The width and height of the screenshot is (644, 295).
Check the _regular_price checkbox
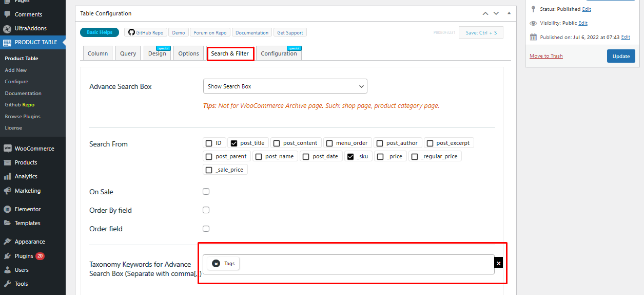(x=415, y=157)
